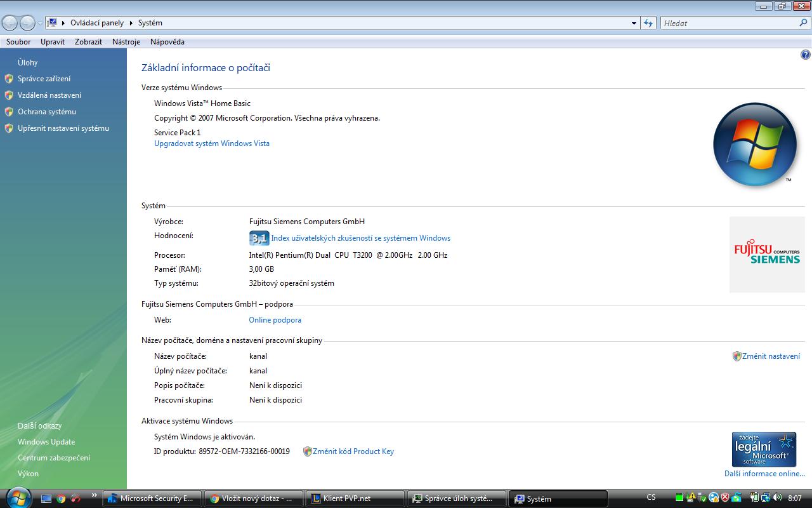Click the shield icon beside Ochrana systému
The image size is (812, 508).
point(9,112)
